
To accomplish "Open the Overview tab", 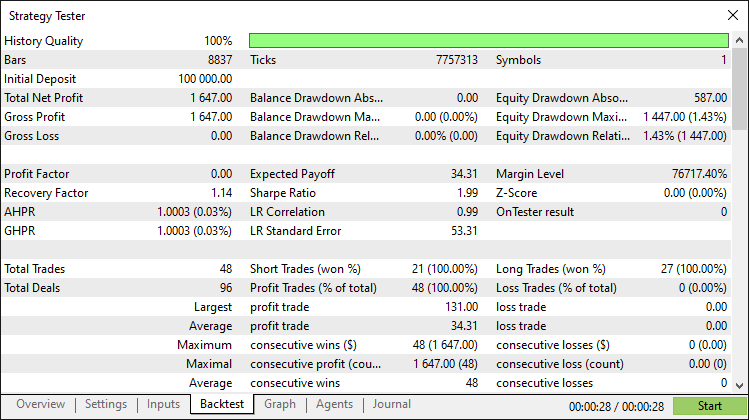I will [41, 404].
